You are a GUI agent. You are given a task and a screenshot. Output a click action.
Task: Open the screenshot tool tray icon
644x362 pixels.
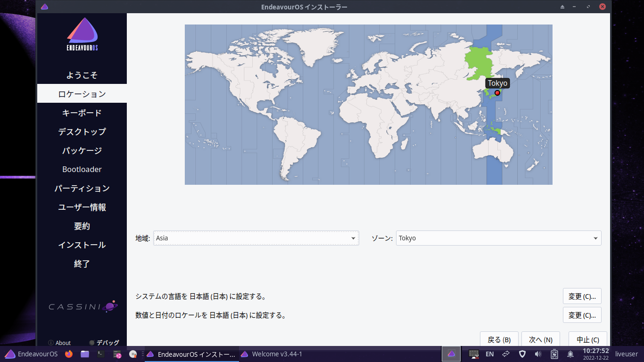click(x=474, y=354)
